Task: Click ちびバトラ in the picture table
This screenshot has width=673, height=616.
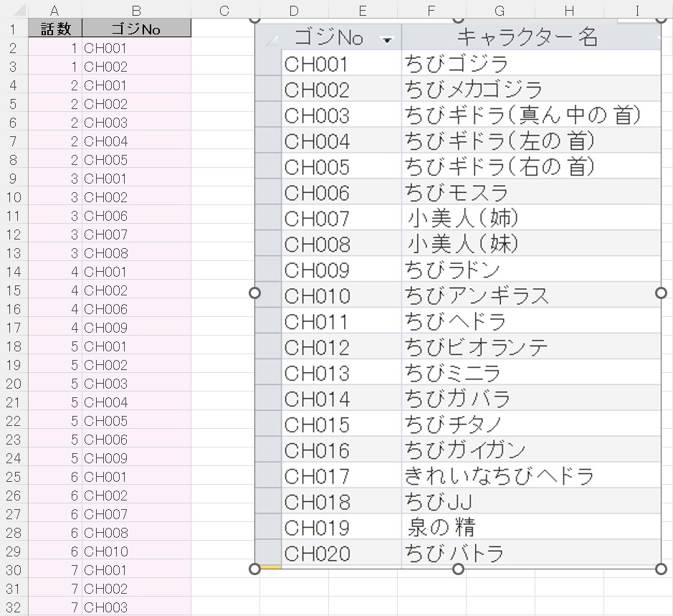Action: point(454,554)
